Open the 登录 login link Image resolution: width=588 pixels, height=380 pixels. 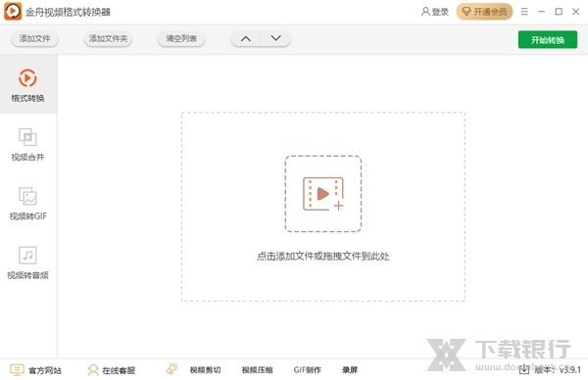435,12
